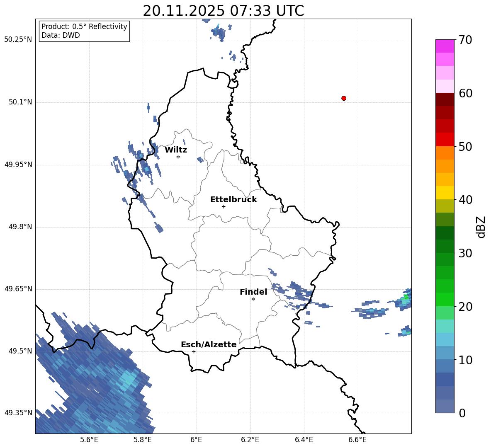Click the 49.95°N latitude label

pos(18,164)
